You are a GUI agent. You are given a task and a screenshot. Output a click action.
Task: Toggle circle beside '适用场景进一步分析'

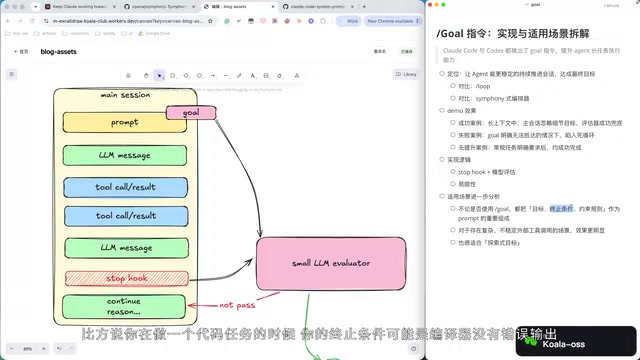[x=442, y=196]
